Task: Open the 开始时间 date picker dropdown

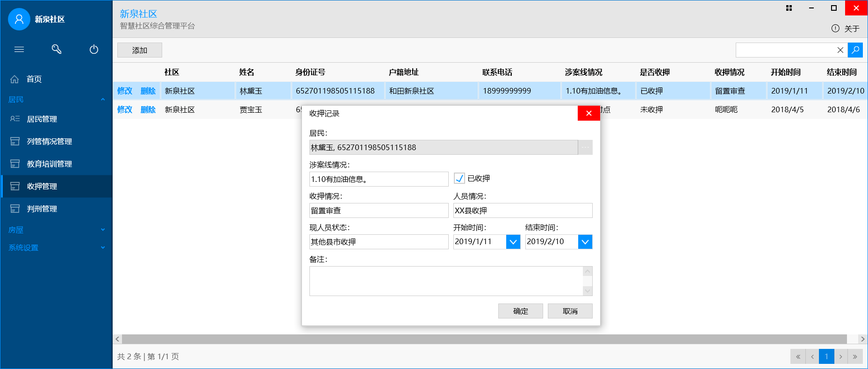Action: click(x=513, y=242)
